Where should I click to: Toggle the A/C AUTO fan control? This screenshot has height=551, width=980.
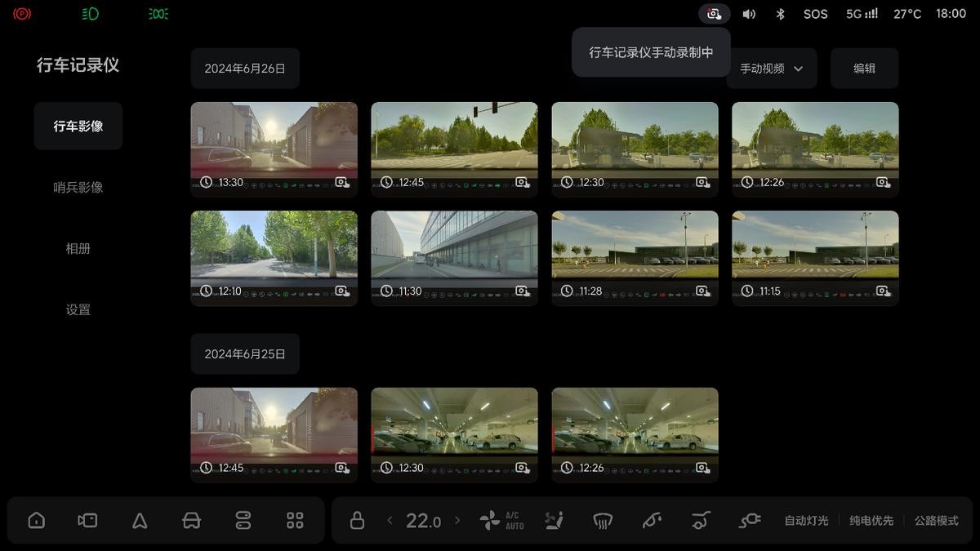pos(501,521)
